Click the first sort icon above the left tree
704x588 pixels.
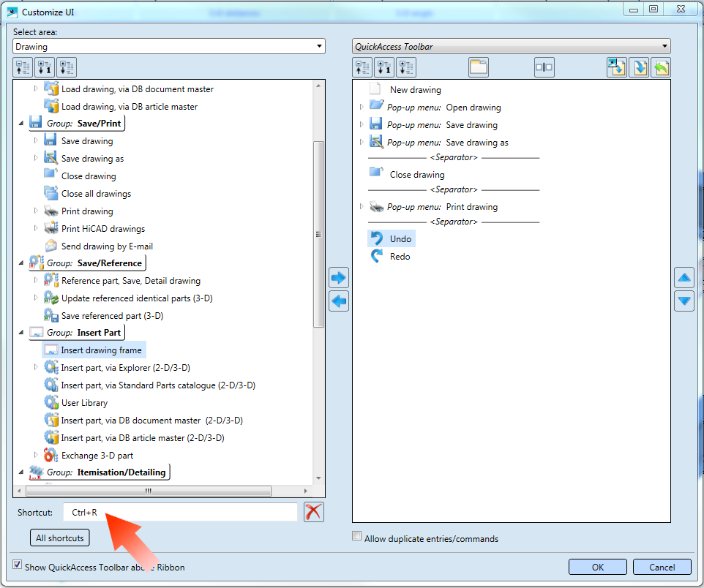click(23, 67)
